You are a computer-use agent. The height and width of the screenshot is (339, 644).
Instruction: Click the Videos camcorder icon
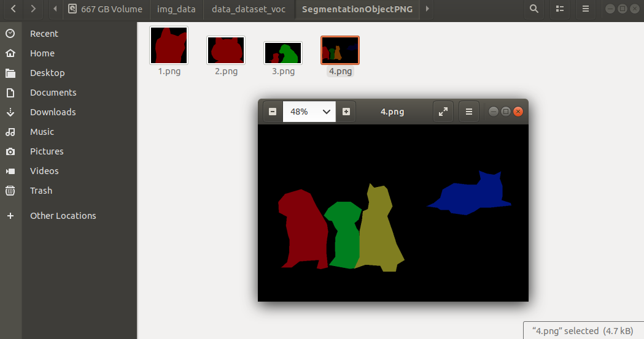tap(10, 172)
